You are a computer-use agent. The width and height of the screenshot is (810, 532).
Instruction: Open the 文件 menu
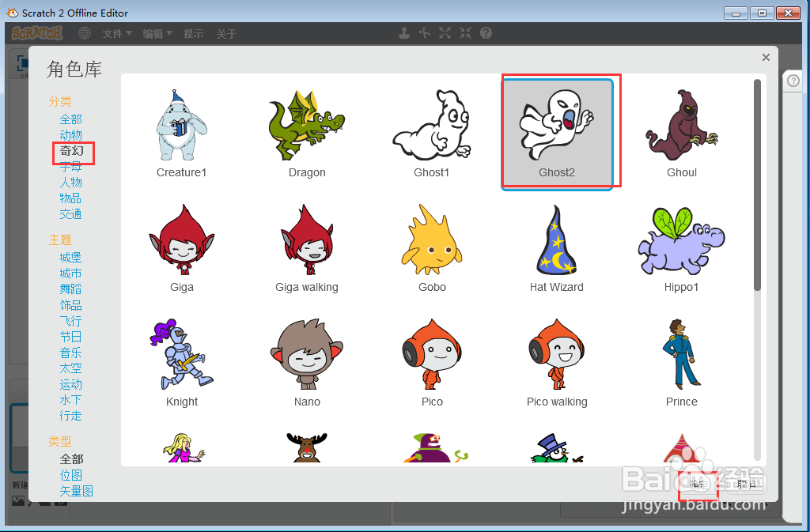coord(117,33)
